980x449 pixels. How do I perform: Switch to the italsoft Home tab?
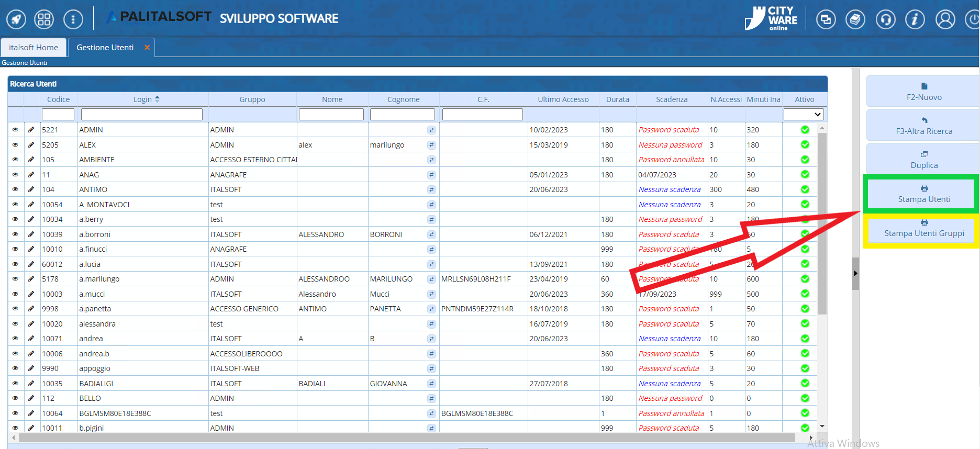[x=34, y=48]
